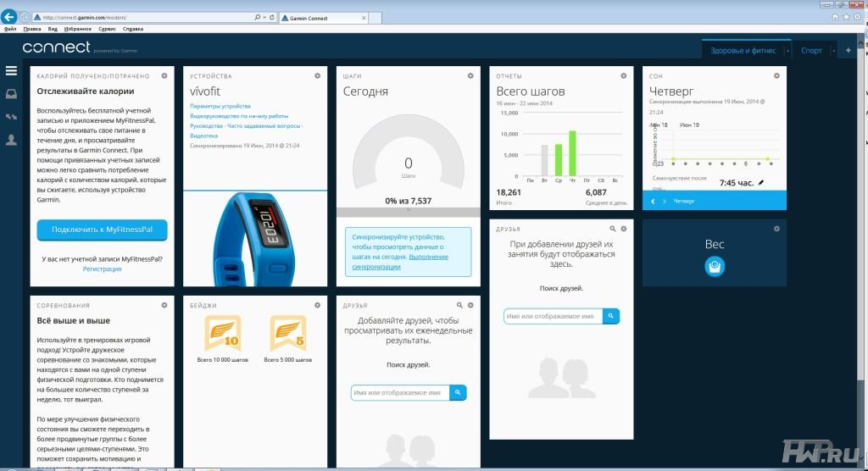
Task: Click the 10 000 steps badge
Action: pos(223,334)
